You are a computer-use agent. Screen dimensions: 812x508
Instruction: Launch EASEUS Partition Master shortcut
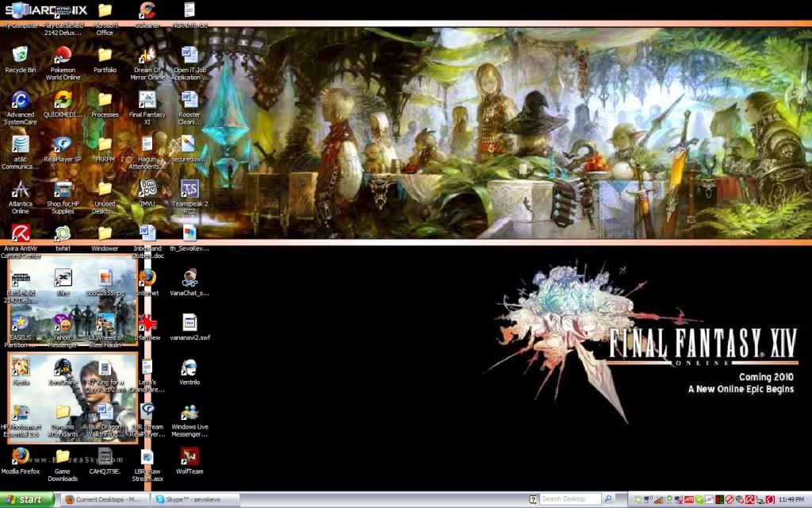(20, 322)
